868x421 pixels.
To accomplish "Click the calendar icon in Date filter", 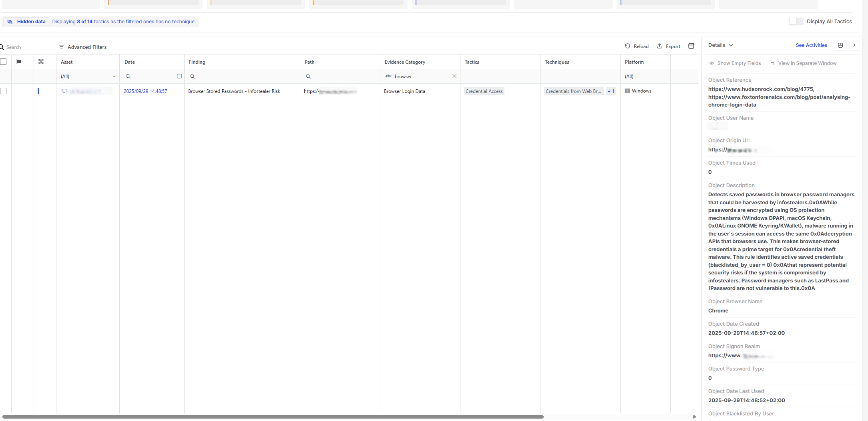I will click(x=179, y=76).
